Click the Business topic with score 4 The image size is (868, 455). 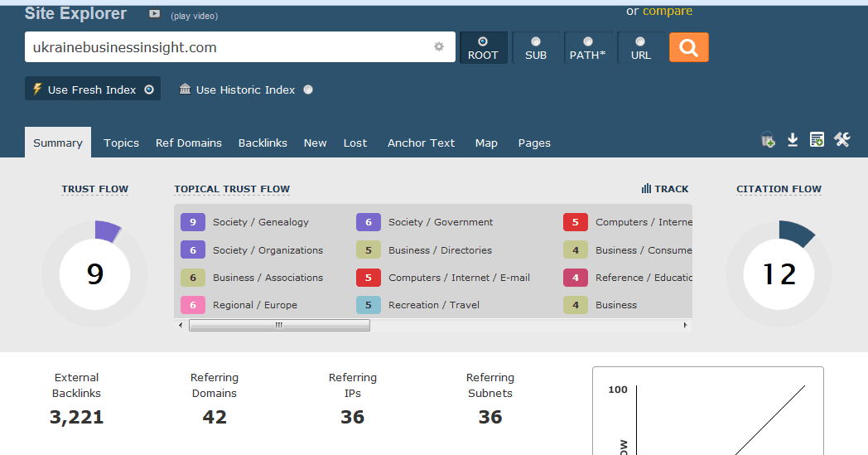pos(616,305)
